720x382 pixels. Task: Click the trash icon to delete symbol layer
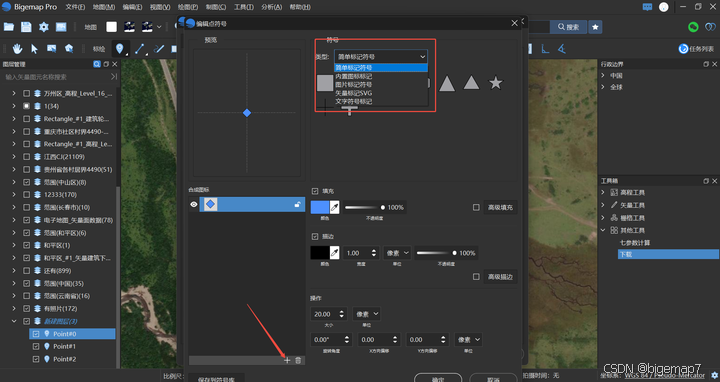(298, 360)
